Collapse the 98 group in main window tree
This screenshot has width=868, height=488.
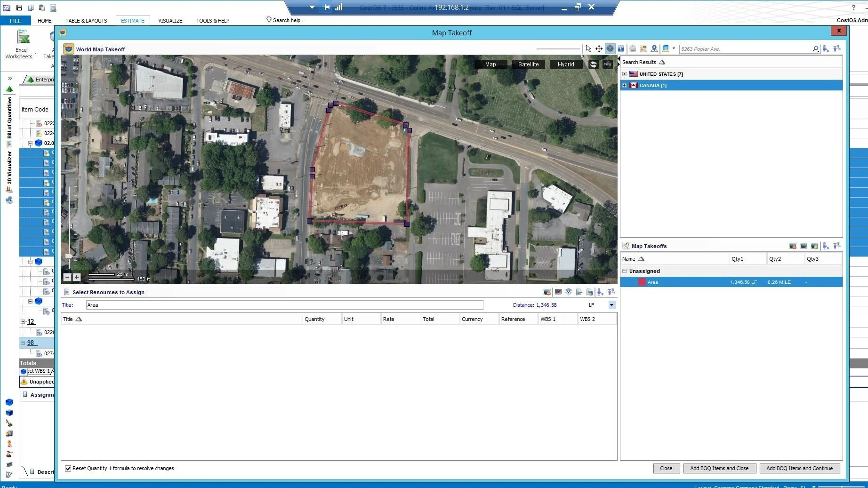point(23,343)
